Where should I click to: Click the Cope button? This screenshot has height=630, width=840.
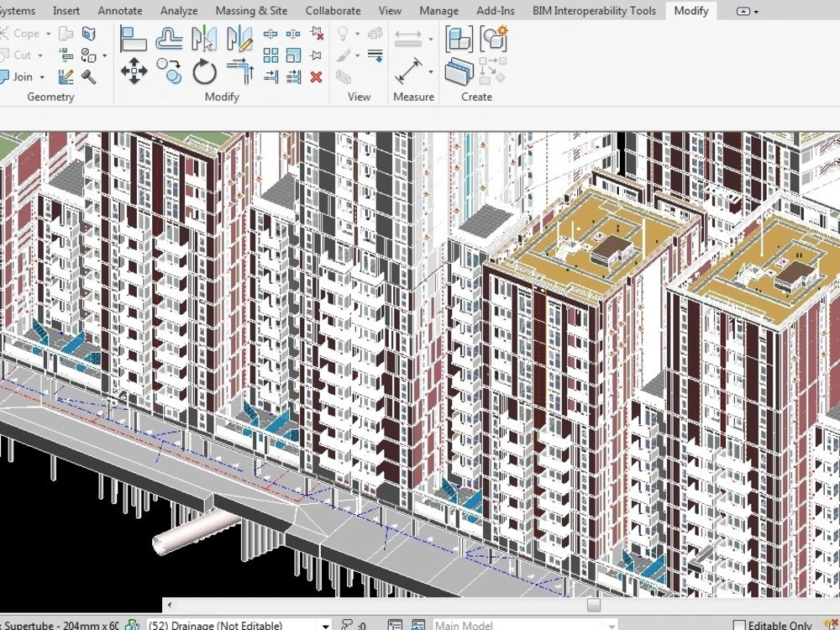(20, 34)
